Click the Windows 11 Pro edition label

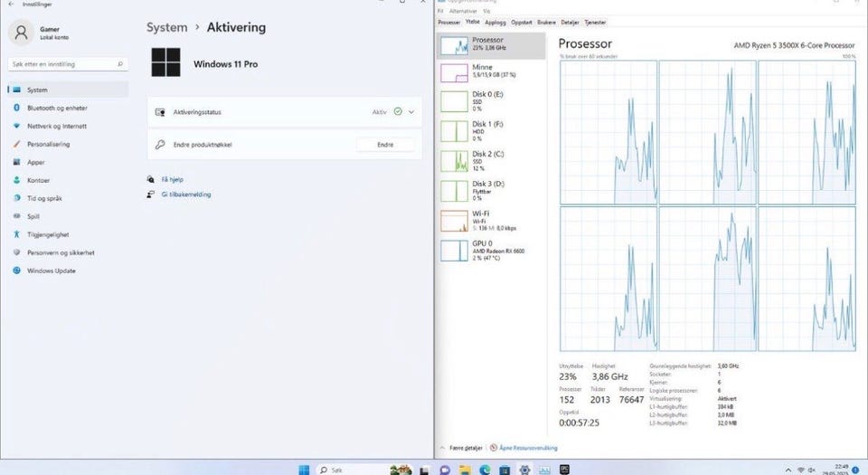225,64
